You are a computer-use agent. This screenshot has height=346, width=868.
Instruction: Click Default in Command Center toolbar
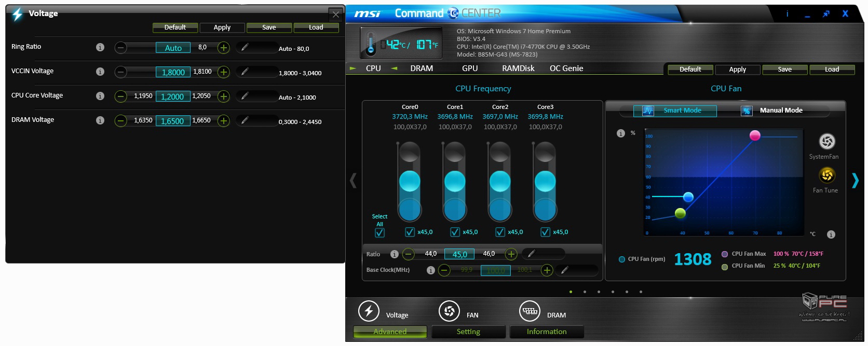point(690,70)
